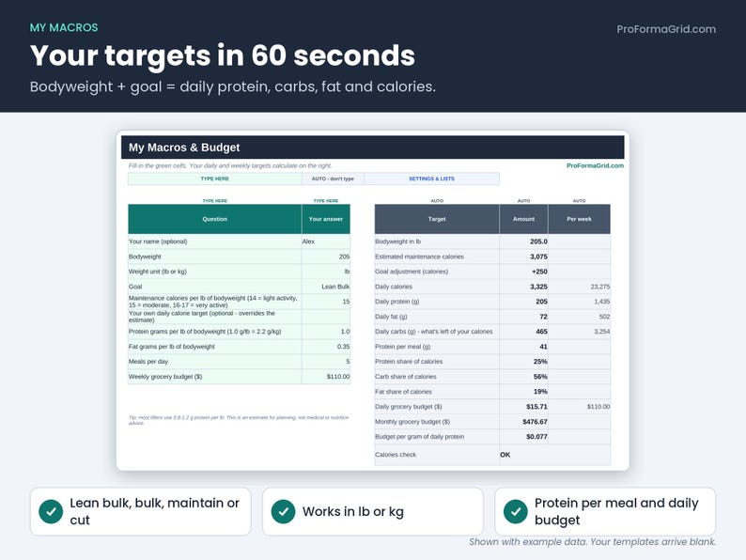The image size is (746, 560).
Task: Click budget per gram of protein $0.077
Action: (524, 437)
